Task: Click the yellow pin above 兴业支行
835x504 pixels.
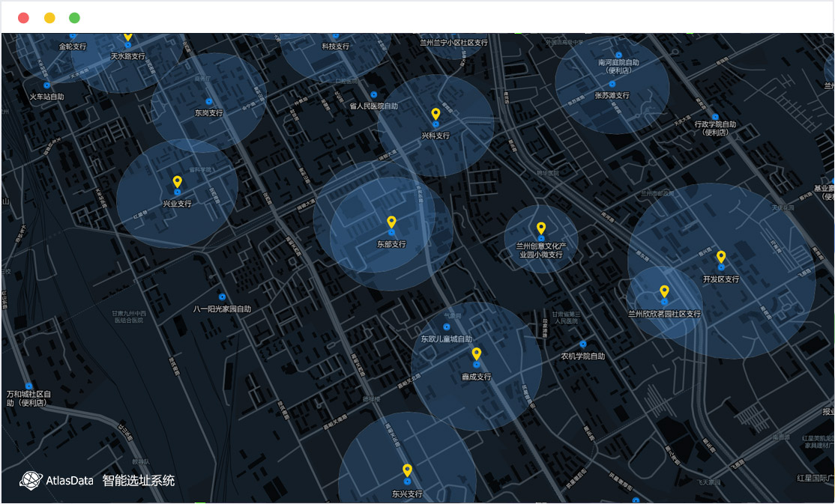Action: tap(178, 182)
